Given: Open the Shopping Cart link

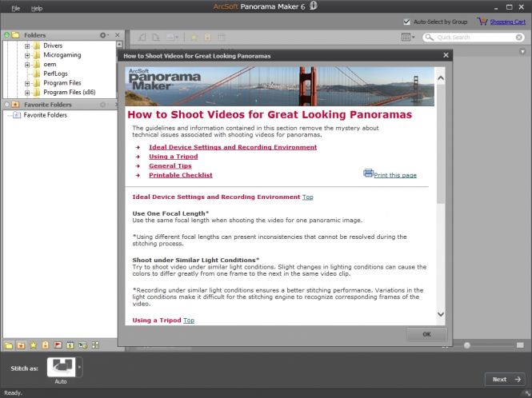Looking at the screenshot, I should tap(507, 22).
